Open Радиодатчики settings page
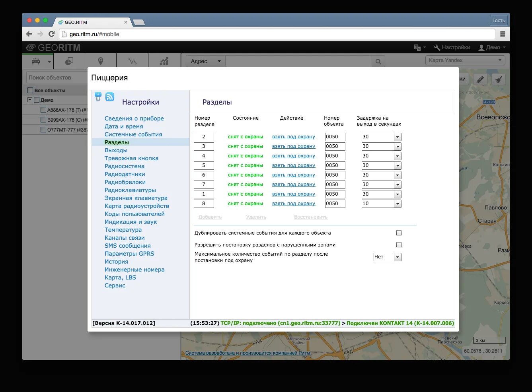Viewport: 532px width, 392px height. [125, 174]
